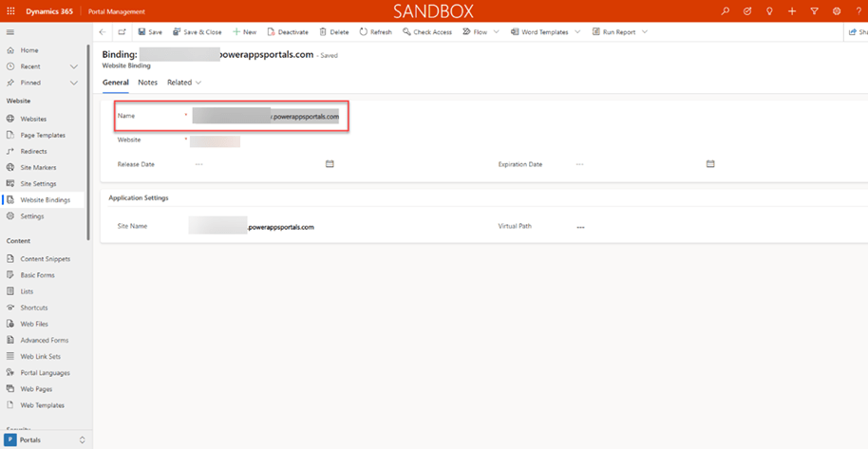Open the Expiration Date calendar picker
Image resolution: width=868 pixels, height=449 pixels.
pos(710,164)
